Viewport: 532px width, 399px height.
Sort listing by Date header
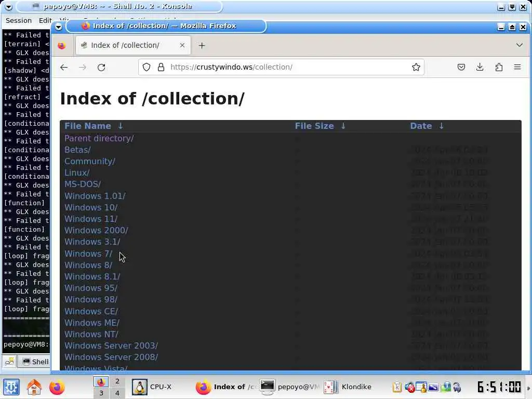pos(421,126)
